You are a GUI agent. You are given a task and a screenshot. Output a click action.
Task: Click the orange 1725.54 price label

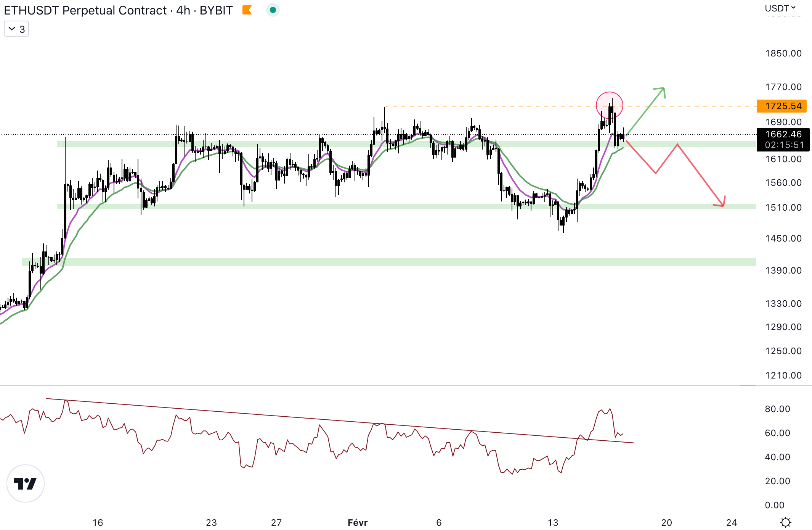tap(782, 106)
